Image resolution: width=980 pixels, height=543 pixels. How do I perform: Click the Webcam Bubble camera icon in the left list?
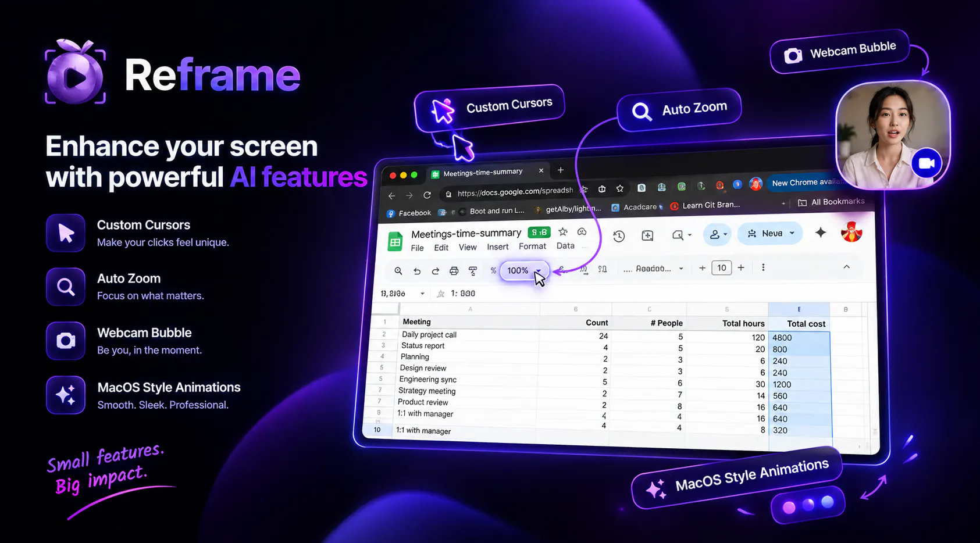point(66,341)
